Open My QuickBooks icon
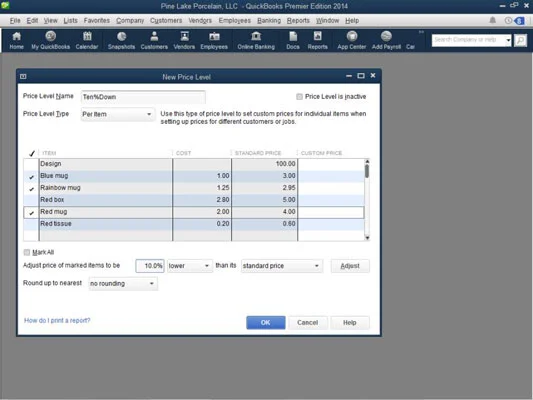This screenshot has height=400, width=533. click(51, 40)
